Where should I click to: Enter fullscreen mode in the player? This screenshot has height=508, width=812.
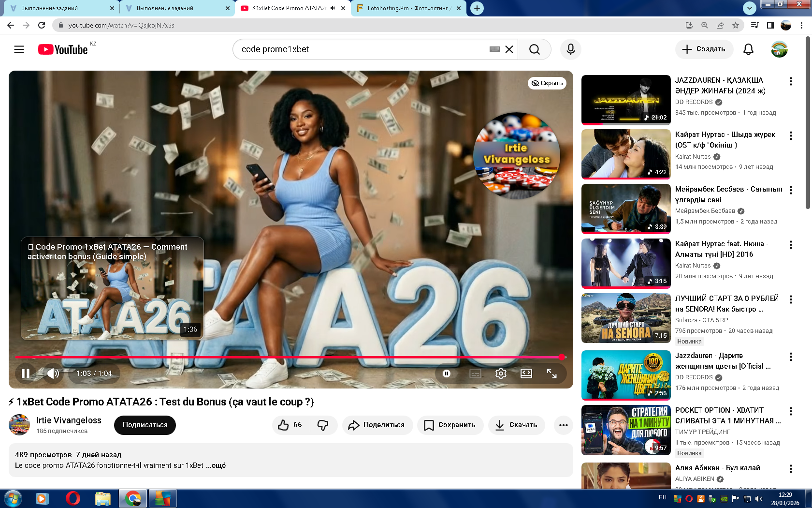pos(551,374)
